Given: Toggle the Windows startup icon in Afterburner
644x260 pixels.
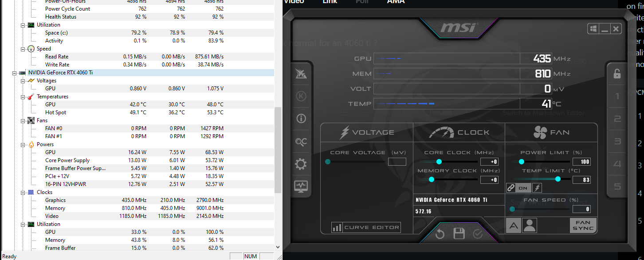Looking at the screenshot, I should click(593, 29).
